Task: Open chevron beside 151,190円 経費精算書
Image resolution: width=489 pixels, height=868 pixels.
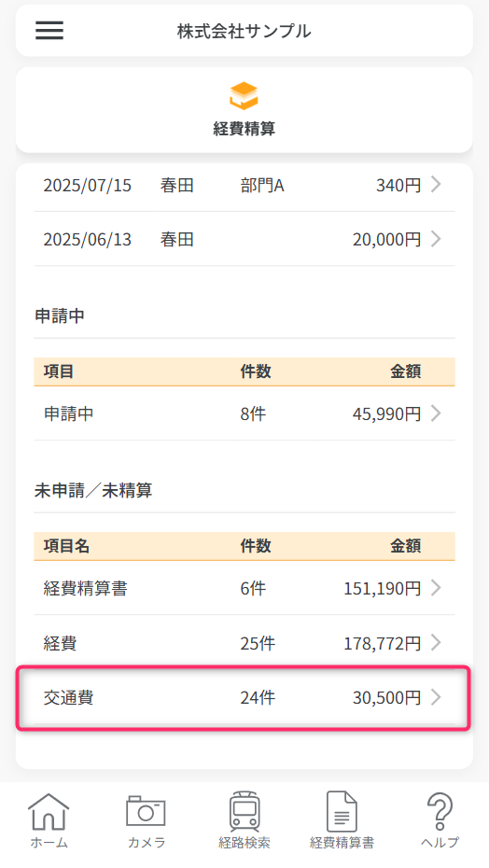Action: [x=436, y=588]
